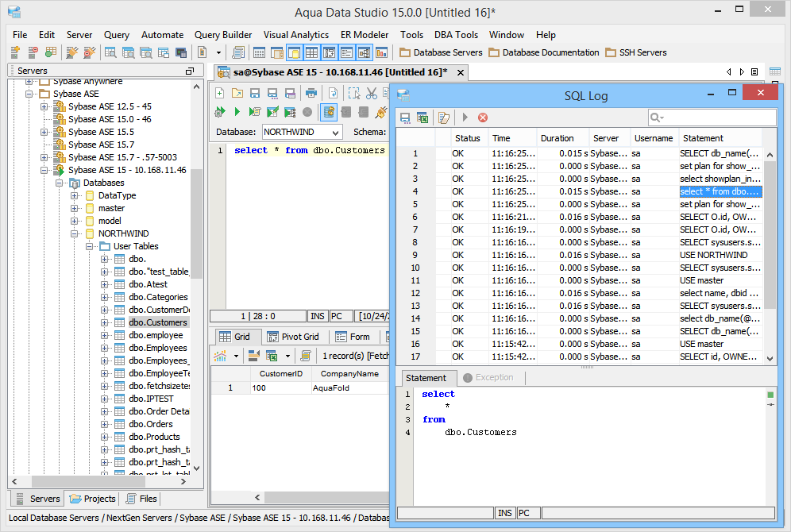Expand the master database node

click(x=74, y=208)
